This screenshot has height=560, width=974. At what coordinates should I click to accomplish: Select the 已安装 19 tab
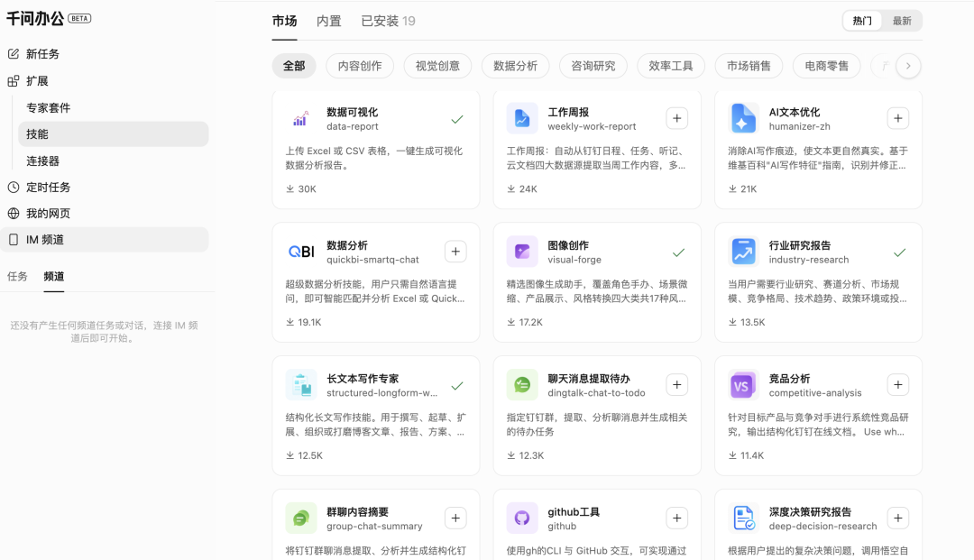point(388,21)
